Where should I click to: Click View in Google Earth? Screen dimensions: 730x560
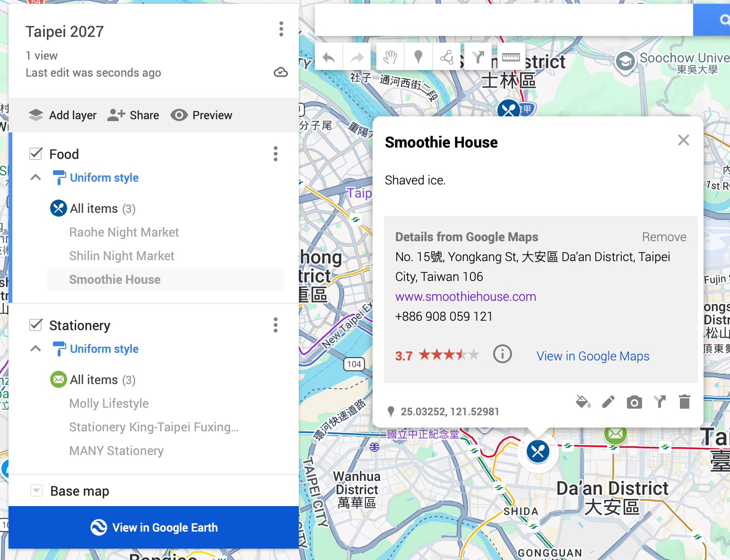click(154, 527)
